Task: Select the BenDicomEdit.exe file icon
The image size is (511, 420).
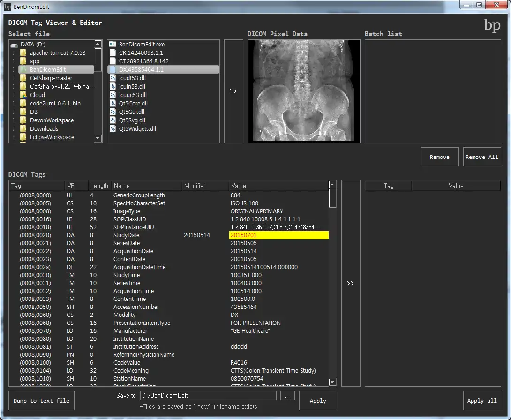Action: click(x=113, y=45)
